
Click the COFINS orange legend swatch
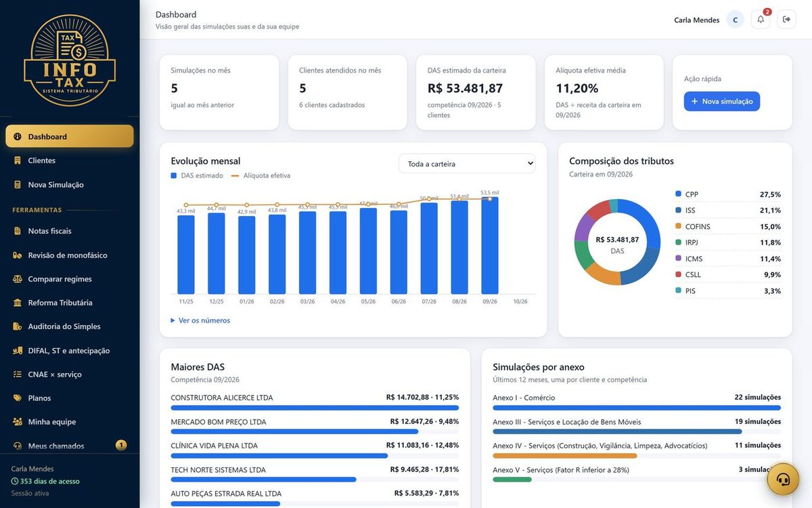pos(679,226)
